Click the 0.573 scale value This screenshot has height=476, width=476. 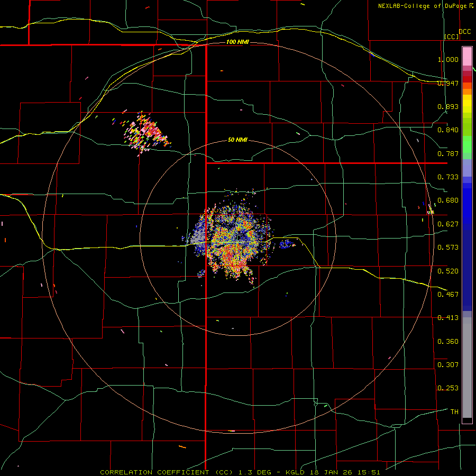(448, 248)
